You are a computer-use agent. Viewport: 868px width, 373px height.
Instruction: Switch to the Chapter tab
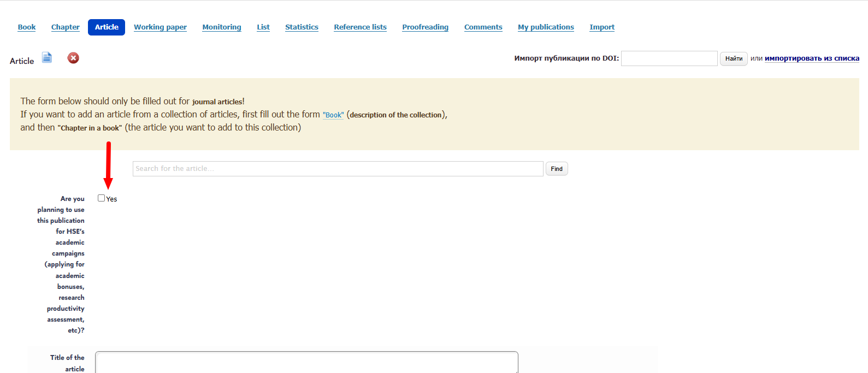coord(66,27)
